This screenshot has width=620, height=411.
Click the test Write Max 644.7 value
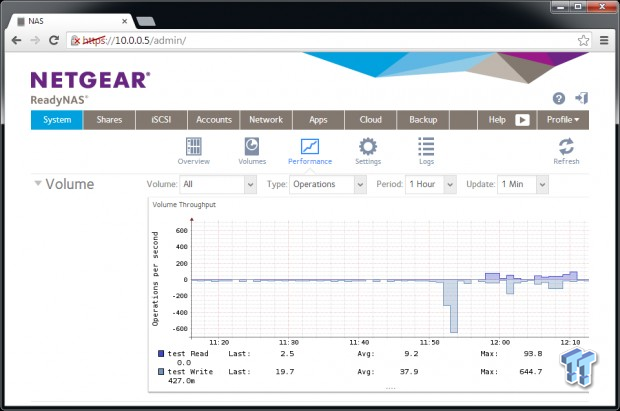click(x=531, y=372)
